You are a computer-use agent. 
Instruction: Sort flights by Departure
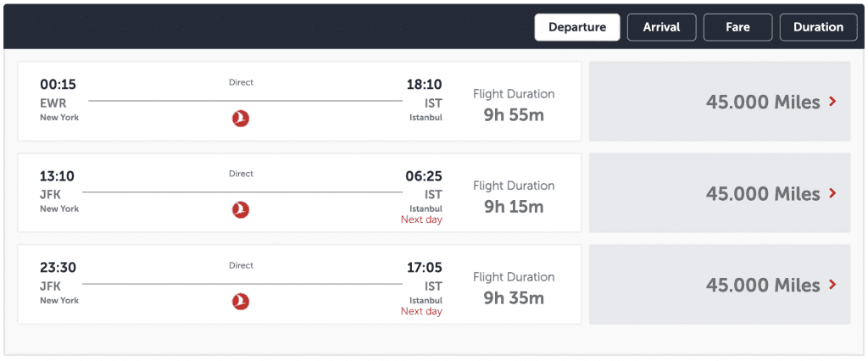click(576, 27)
